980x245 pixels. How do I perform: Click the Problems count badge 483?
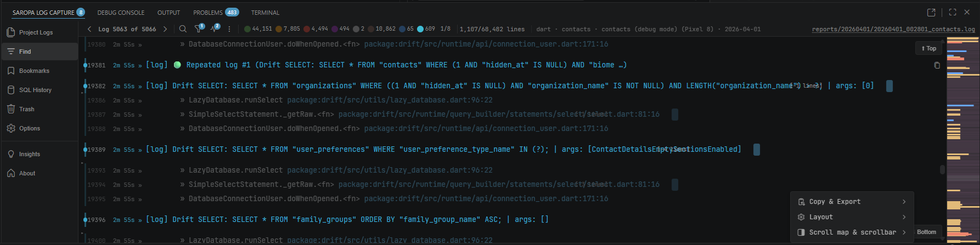232,13
